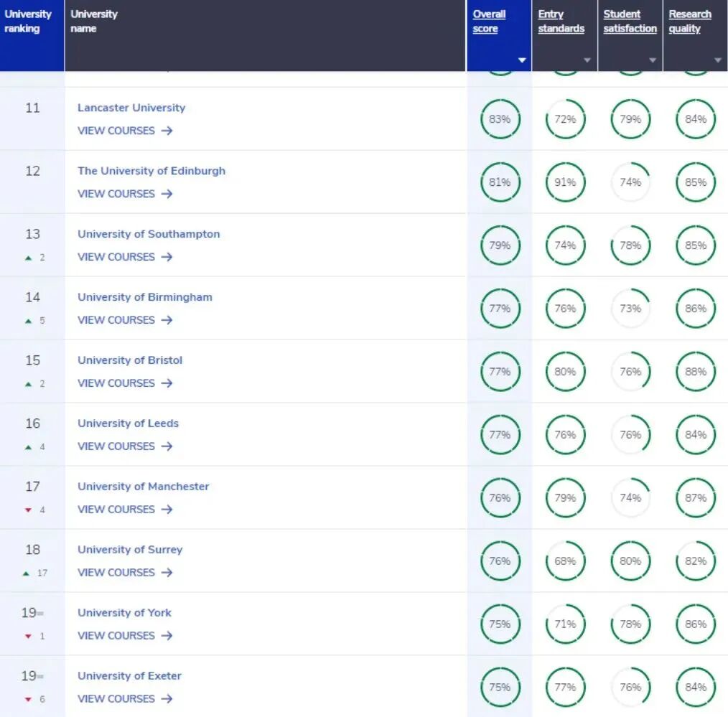
Task: Open University of Surrey page
Action: click(x=130, y=550)
